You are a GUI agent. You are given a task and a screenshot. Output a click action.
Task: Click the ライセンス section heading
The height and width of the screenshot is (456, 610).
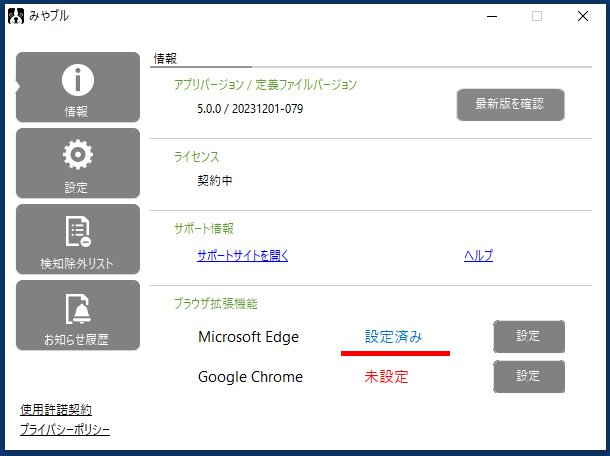click(x=196, y=156)
